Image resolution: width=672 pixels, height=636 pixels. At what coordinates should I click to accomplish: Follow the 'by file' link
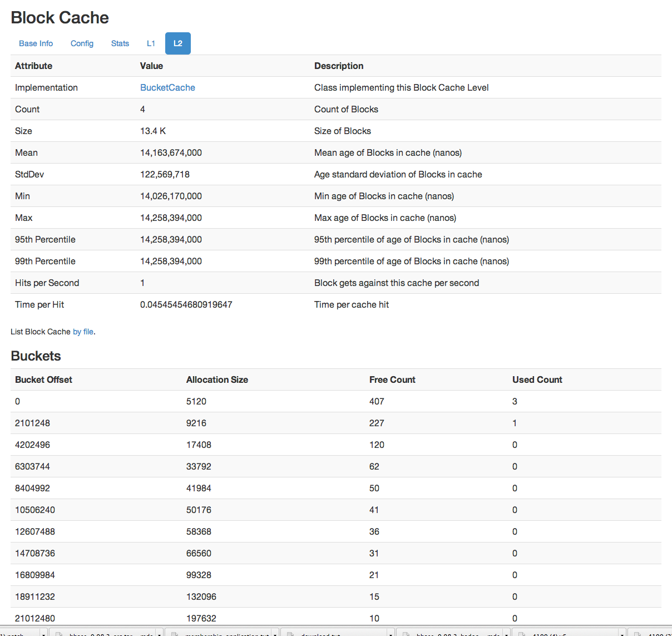[83, 332]
